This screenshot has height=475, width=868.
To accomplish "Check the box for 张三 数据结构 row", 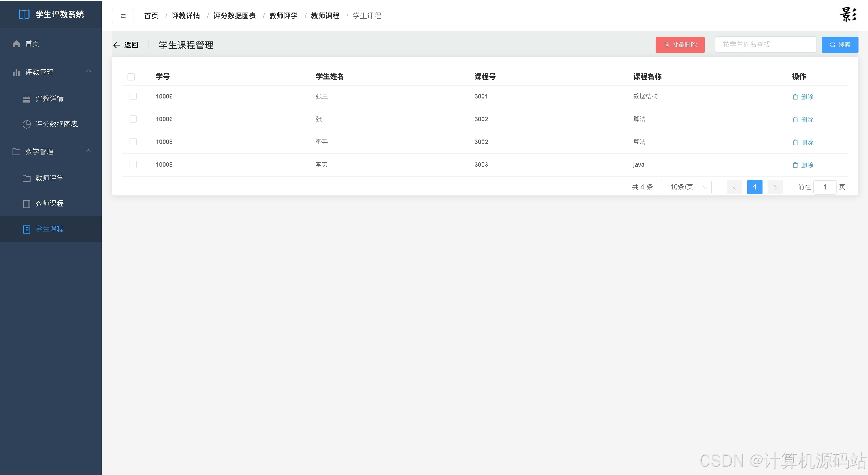I will tap(133, 96).
